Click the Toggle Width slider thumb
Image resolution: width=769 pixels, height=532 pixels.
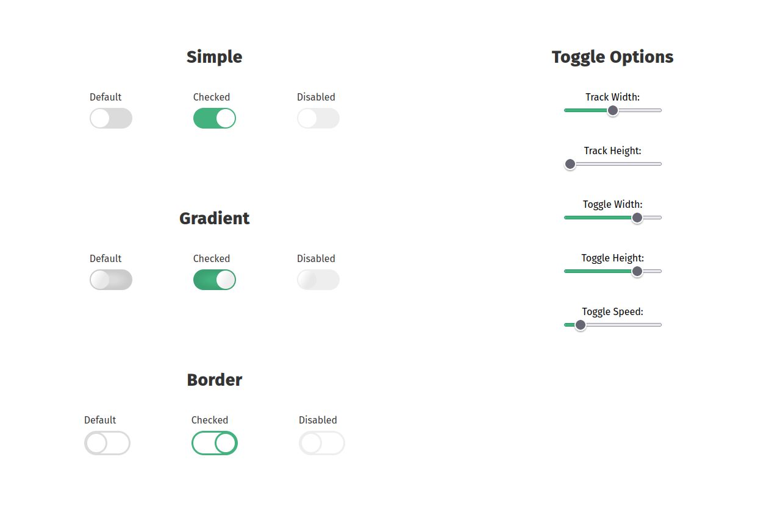coord(637,218)
